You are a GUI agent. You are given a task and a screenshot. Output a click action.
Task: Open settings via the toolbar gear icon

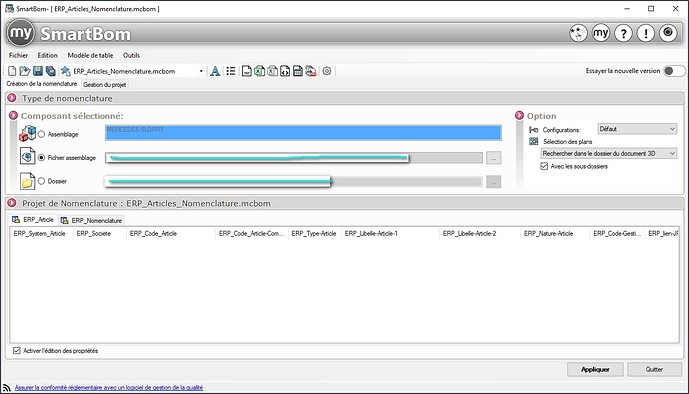(326, 71)
